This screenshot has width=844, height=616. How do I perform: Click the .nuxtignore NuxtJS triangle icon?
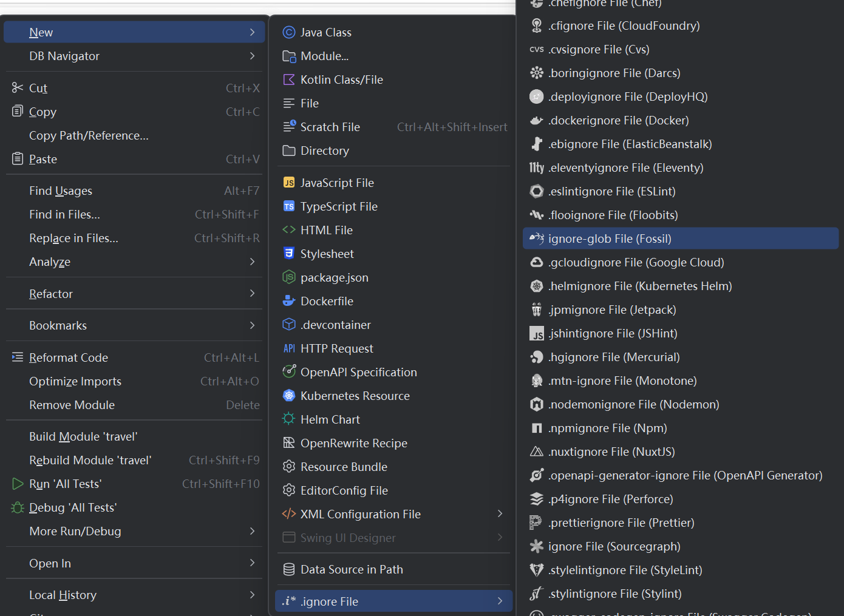(x=537, y=452)
